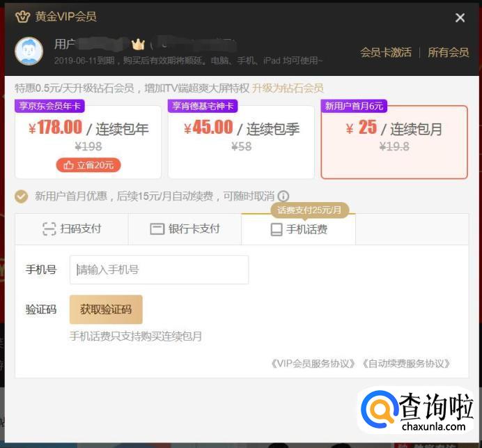Click 获取验证码 button
This screenshot has height=448, width=482.
click(x=106, y=309)
